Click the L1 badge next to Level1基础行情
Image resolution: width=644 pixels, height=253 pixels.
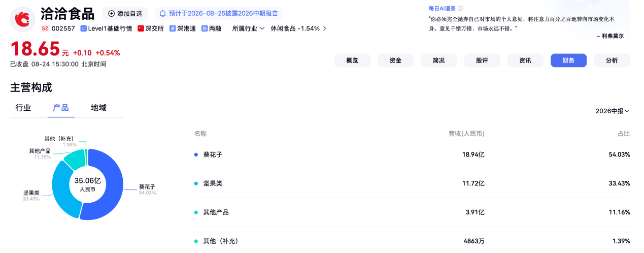(x=83, y=28)
